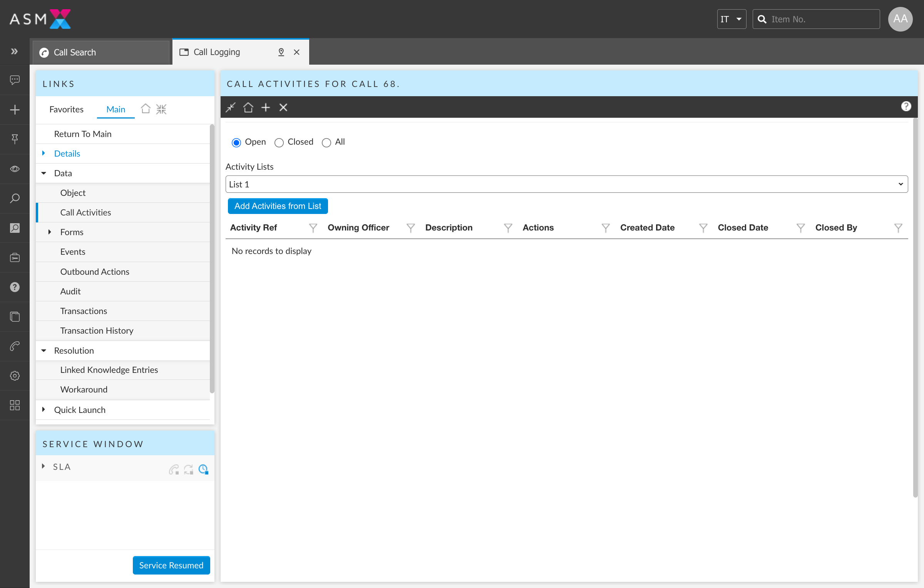
Task: Click the home icon in activities toolbar
Action: 248,107
